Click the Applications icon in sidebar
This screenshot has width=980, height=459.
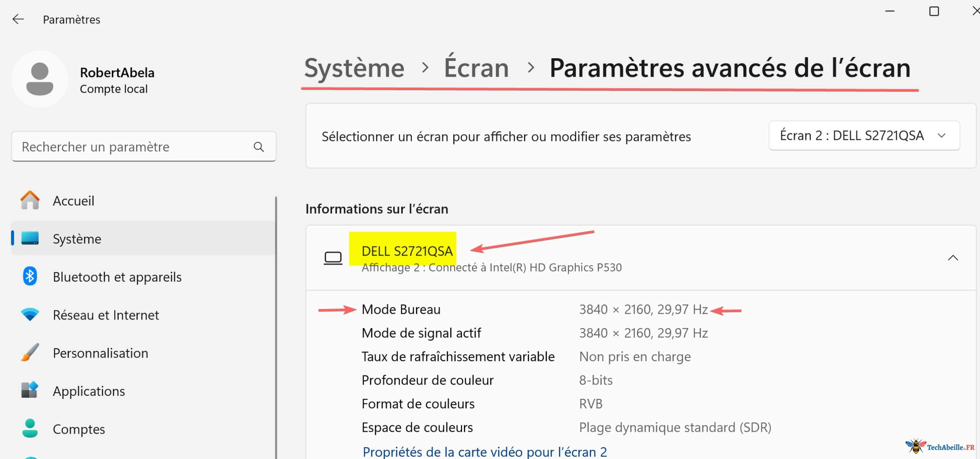point(30,390)
